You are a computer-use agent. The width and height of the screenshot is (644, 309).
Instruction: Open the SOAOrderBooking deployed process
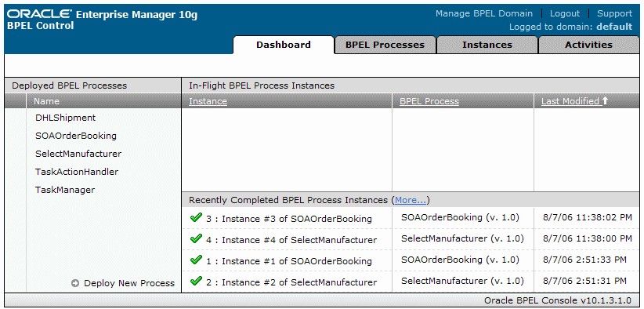point(76,136)
